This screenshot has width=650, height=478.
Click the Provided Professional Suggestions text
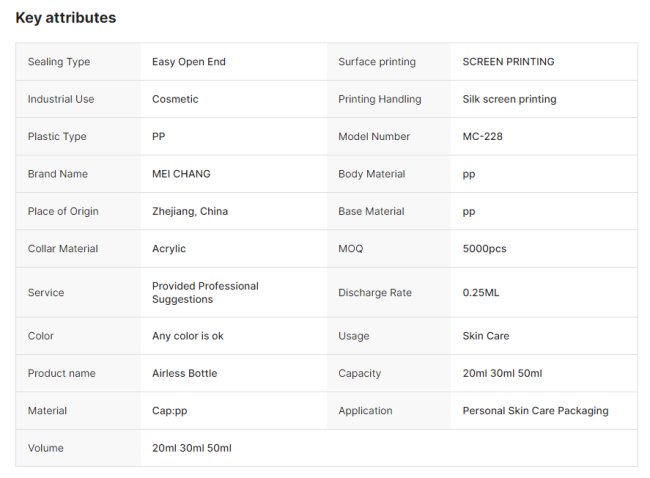coord(205,293)
